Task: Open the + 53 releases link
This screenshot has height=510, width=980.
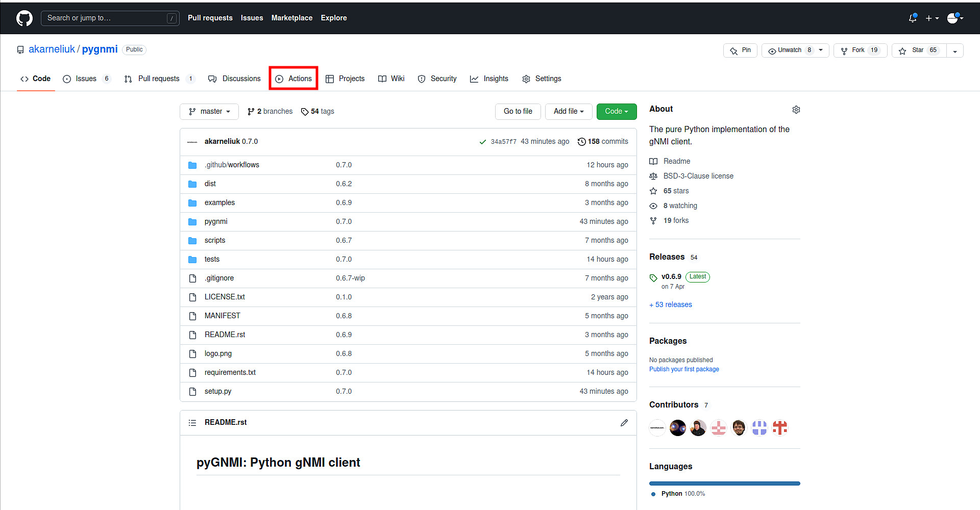Action: point(670,304)
